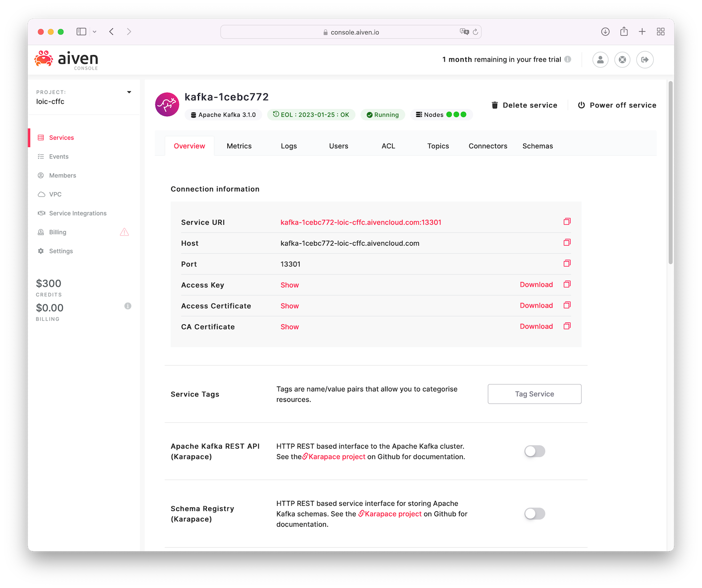This screenshot has height=588, width=702.
Task: Select the ACL tab
Action: point(389,146)
